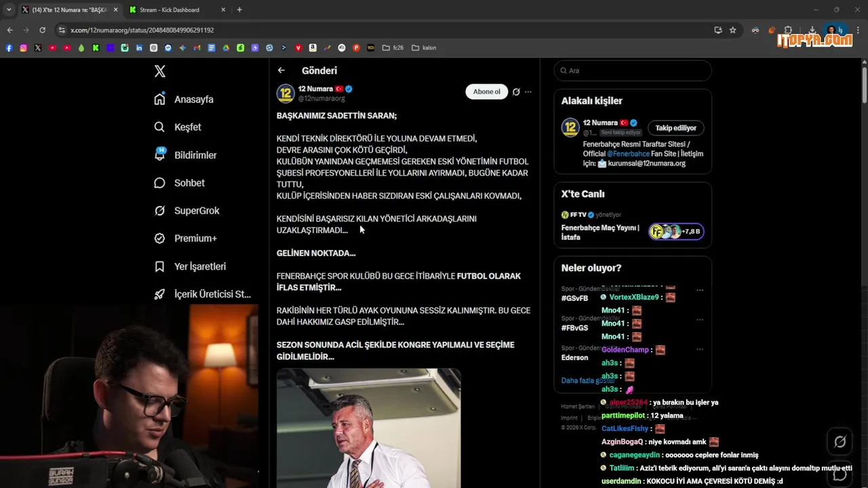This screenshot has height=488, width=868.
Task: Open the X bookmark in bookmarks bar
Action: pyautogui.click(x=37, y=47)
